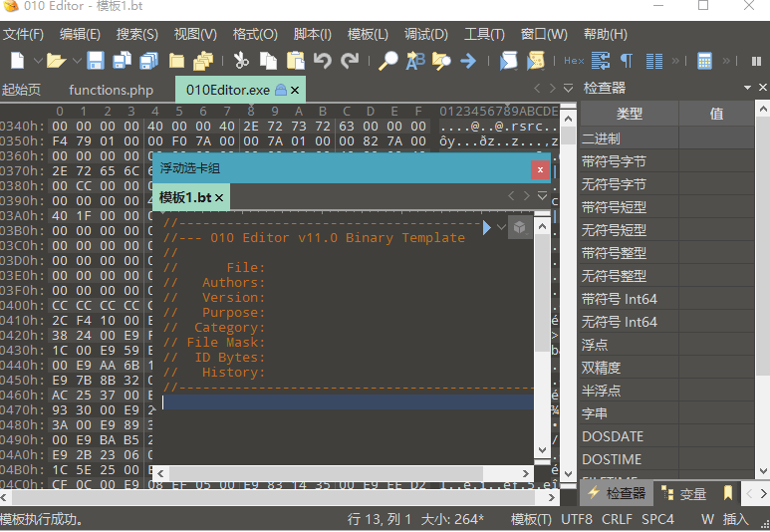770x532 pixels.
Task: Select the 带符号 Int64 inspector row
Action: [x=666, y=299]
